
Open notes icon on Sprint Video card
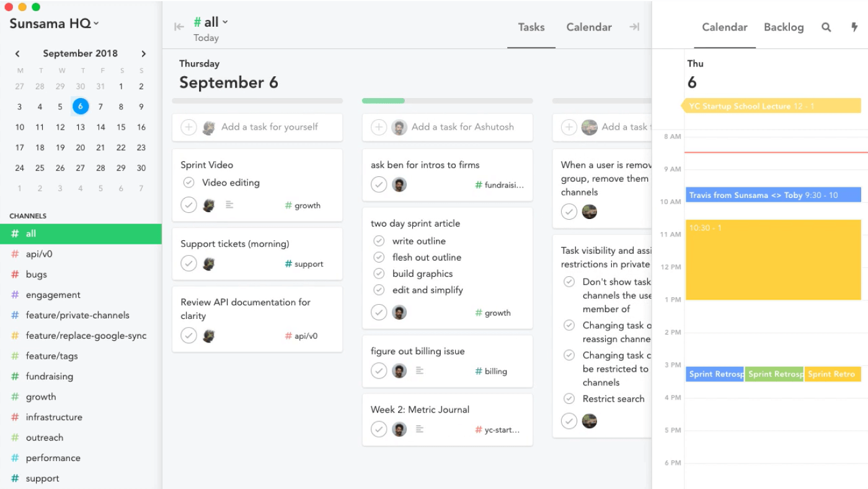click(x=229, y=205)
